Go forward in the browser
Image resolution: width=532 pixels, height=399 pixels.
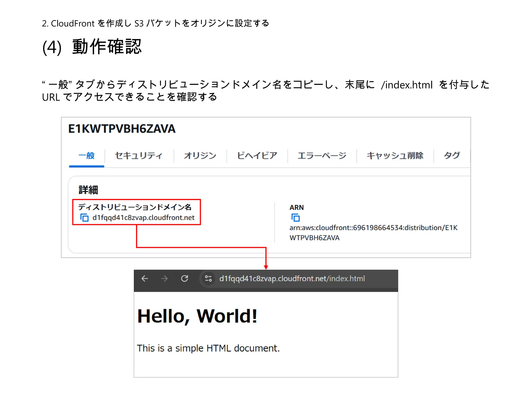coord(164,278)
